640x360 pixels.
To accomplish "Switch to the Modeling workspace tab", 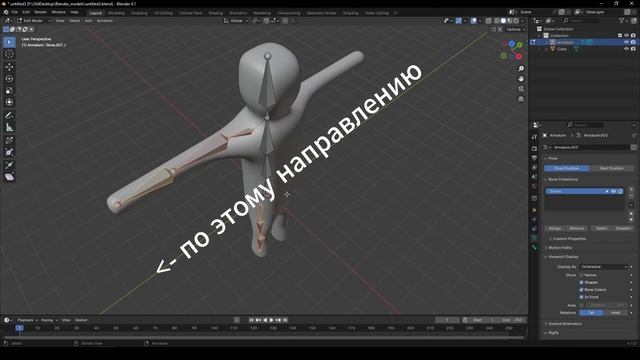I will point(116,13).
